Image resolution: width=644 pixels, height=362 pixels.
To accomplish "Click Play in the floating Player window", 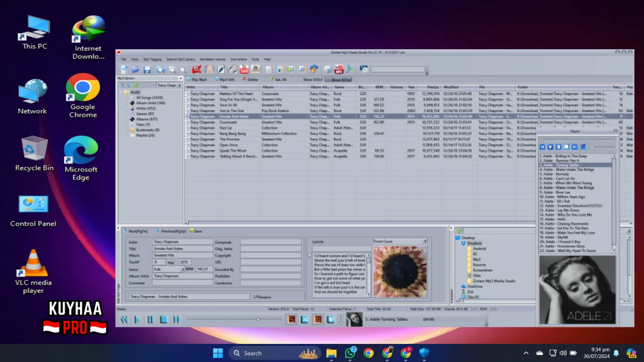I will click(x=550, y=147).
